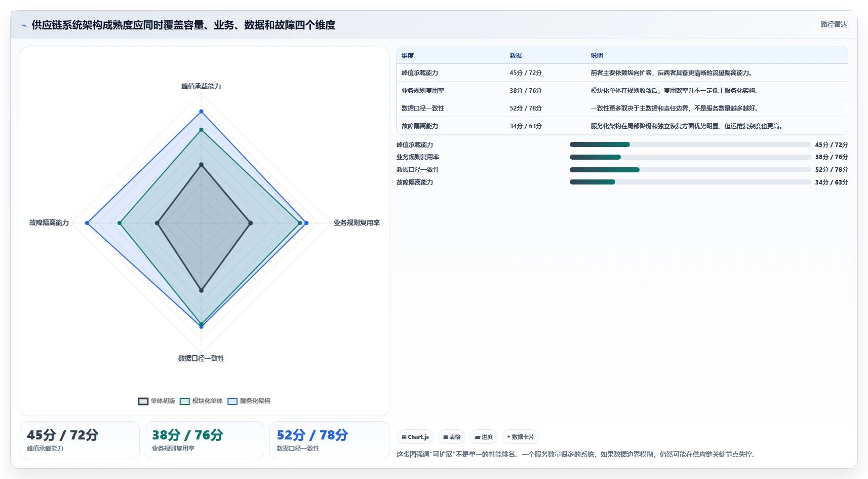Click the 峰值承载能力 progress bar
The image size is (868, 479).
point(690,144)
